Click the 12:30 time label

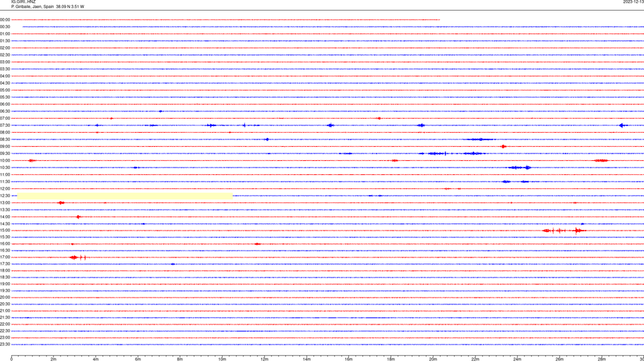point(5,196)
